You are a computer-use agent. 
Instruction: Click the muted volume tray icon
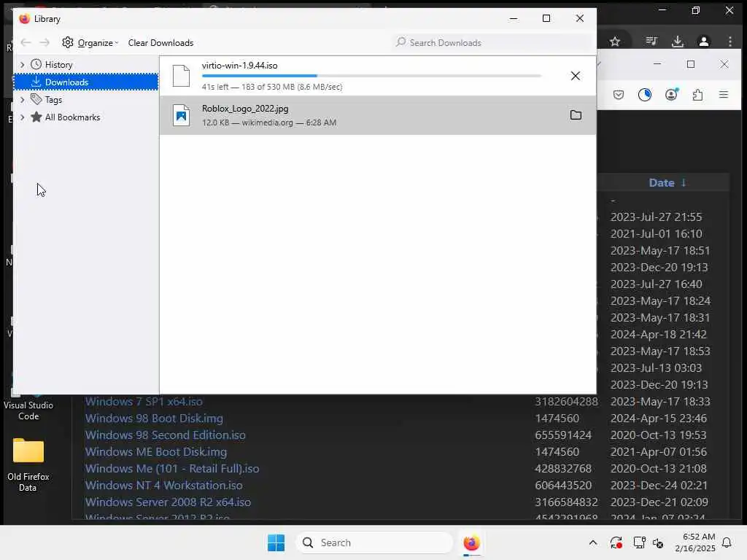(x=658, y=542)
